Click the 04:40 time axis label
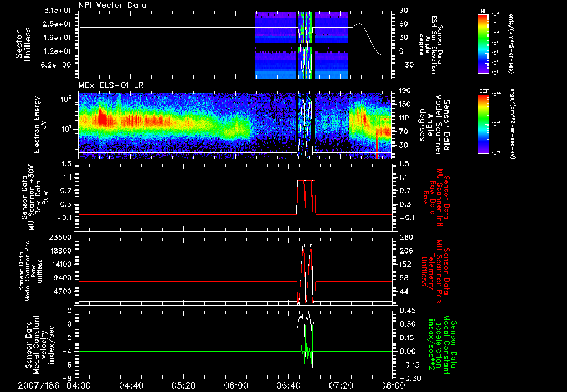The image size is (567, 392). 131,385
